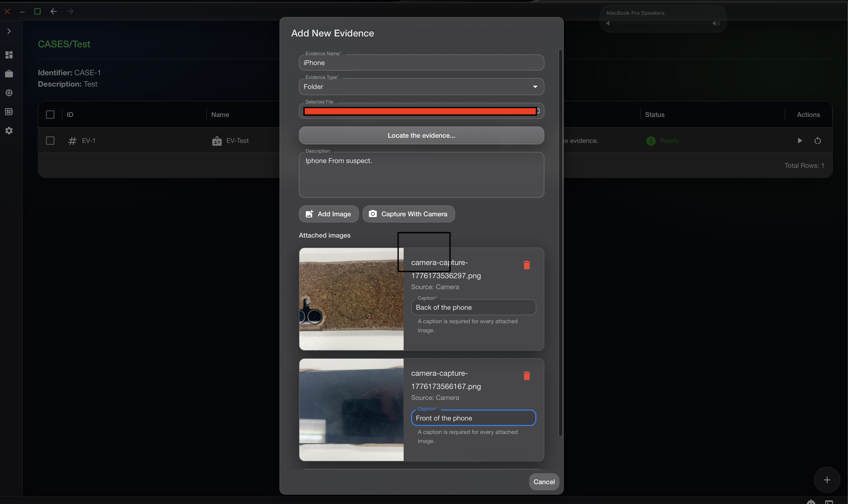848x504 pixels.
Task: Click the Evidence Name input field
Action: coord(421,63)
